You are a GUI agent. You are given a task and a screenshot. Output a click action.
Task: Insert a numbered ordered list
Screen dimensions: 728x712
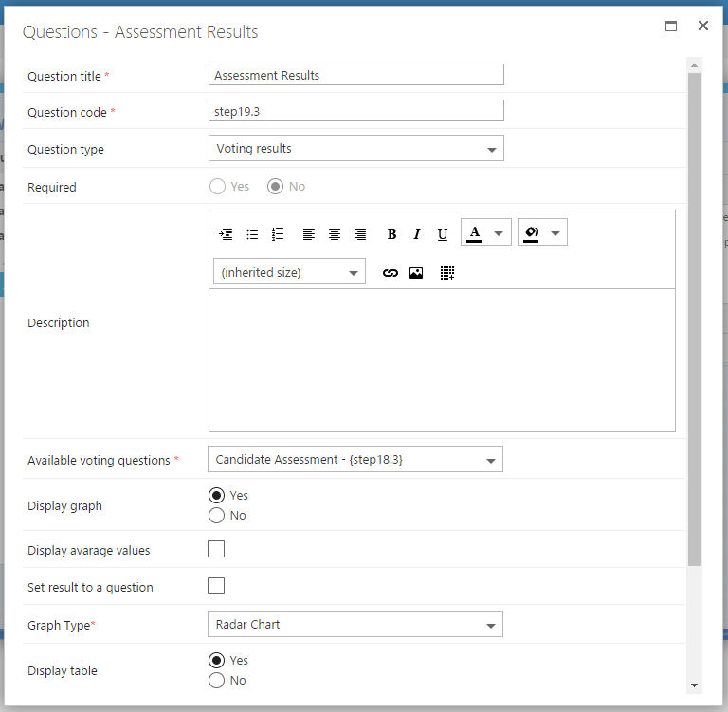pyautogui.click(x=277, y=234)
